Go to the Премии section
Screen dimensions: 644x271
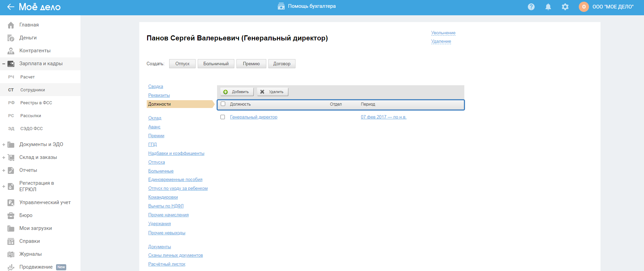(x=156, y=136)
